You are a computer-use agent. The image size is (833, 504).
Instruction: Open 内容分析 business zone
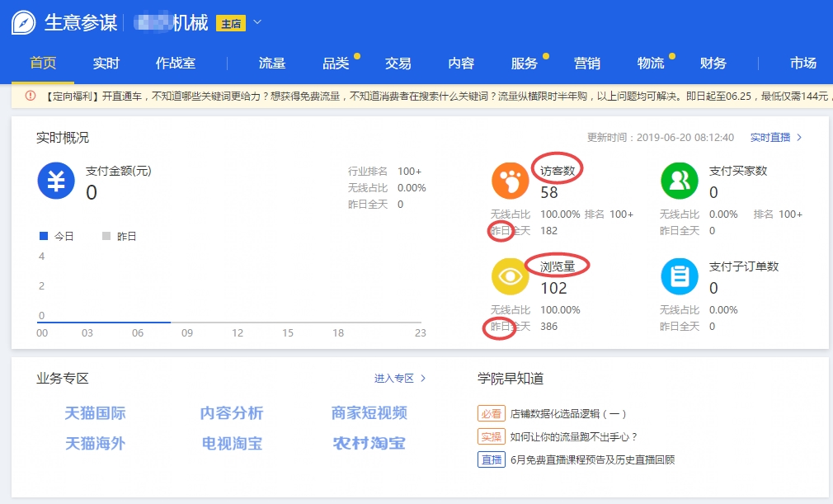pyautogui.click(x=232, y=412)
